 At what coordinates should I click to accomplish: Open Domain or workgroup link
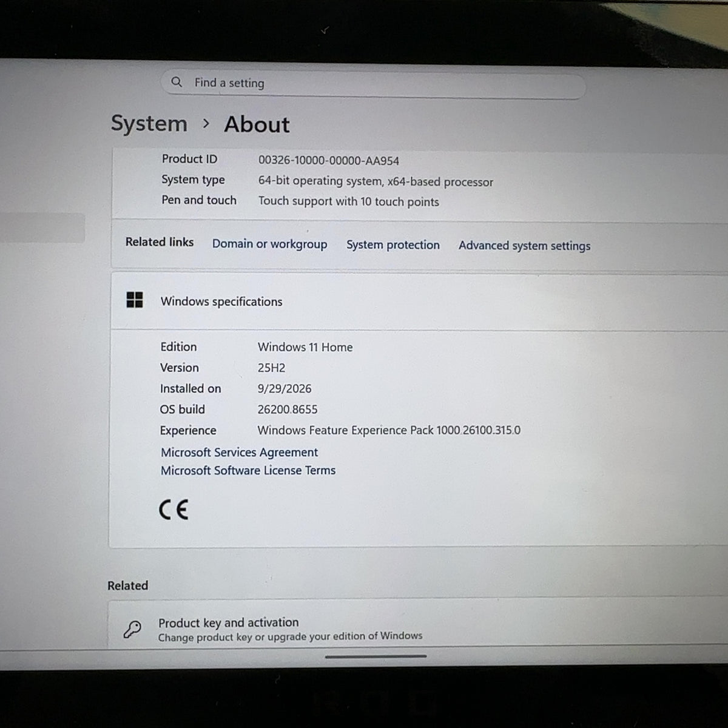(x=269, y=244)
